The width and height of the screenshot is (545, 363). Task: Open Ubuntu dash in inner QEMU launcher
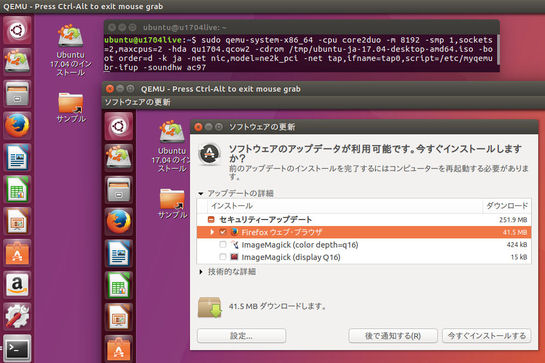119,126
